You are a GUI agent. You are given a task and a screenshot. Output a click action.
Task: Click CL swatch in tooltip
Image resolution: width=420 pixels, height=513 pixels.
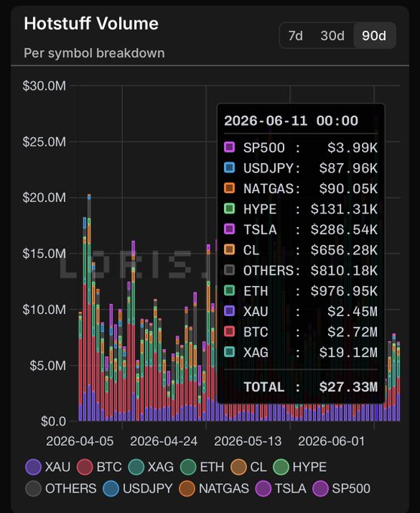click(x=229, y=250)
